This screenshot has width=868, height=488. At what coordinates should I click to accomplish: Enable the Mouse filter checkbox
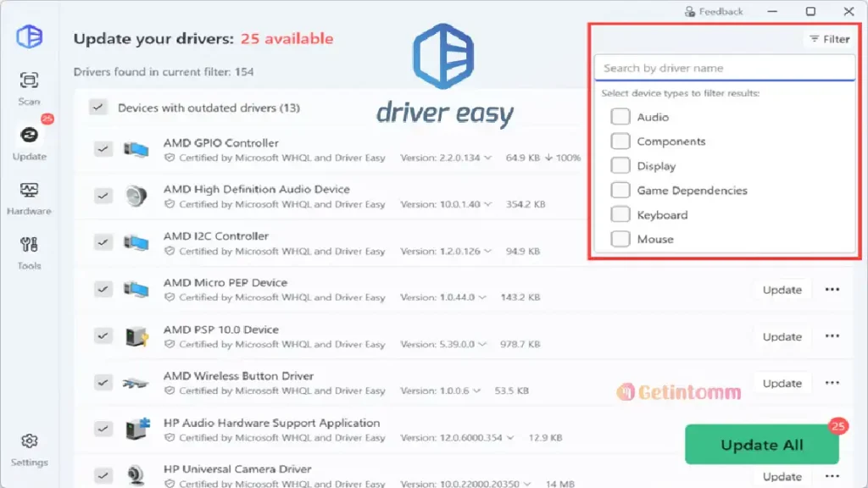[620, 239]
